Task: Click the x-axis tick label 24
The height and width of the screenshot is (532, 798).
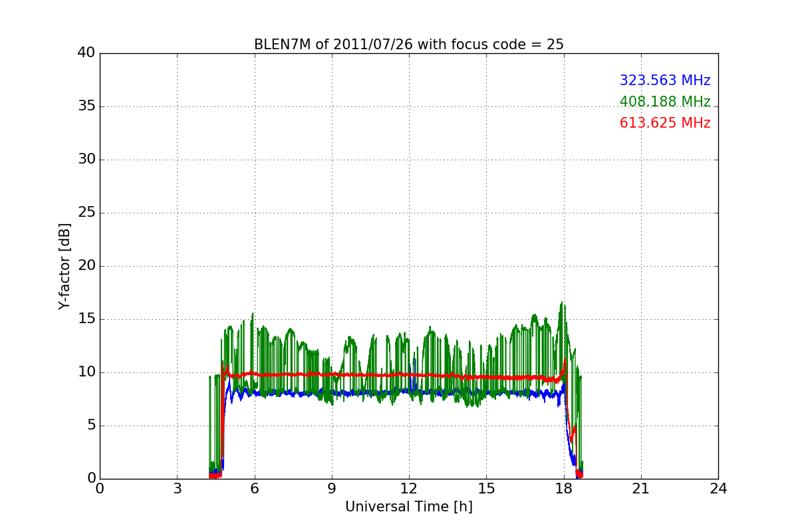Action: (718, 489)
